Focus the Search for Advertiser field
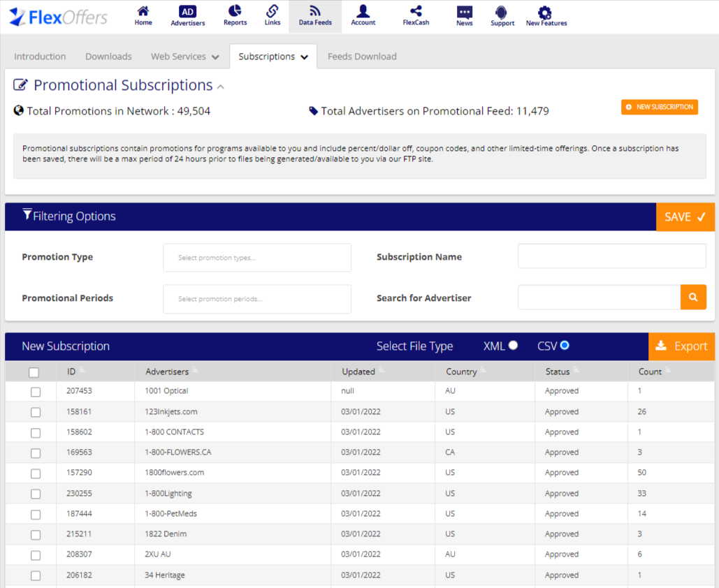Screen dimensions: 719x588 click(600, 297)
